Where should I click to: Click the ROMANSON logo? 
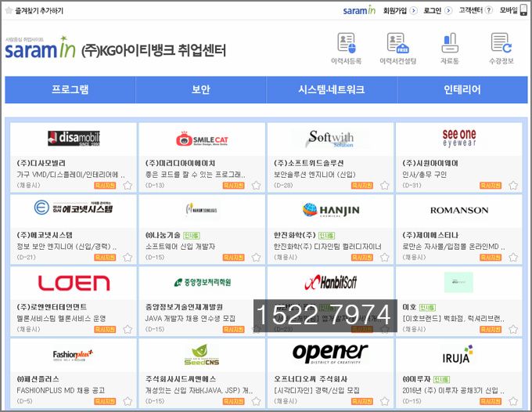[x=459, y=210]
